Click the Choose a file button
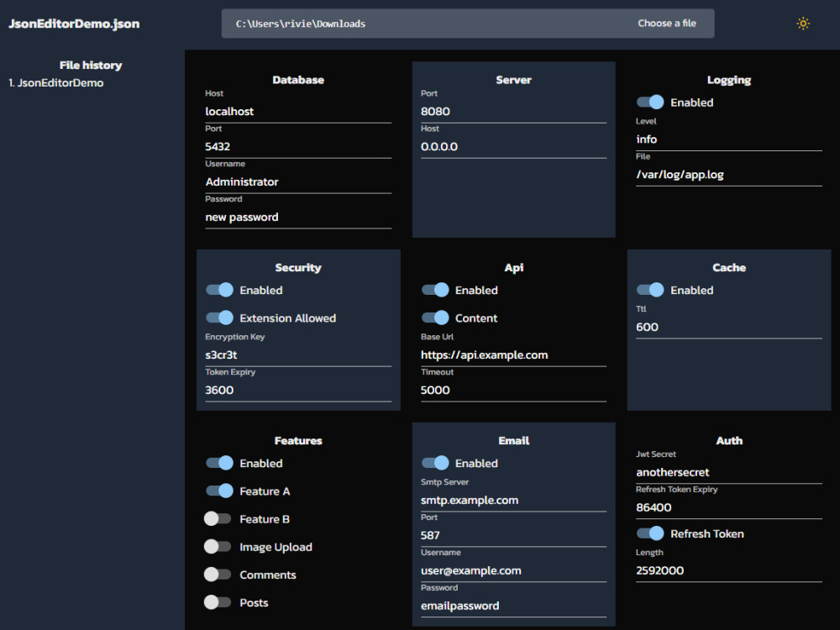The width and height of the screenshot is (840, 630). 666,24
